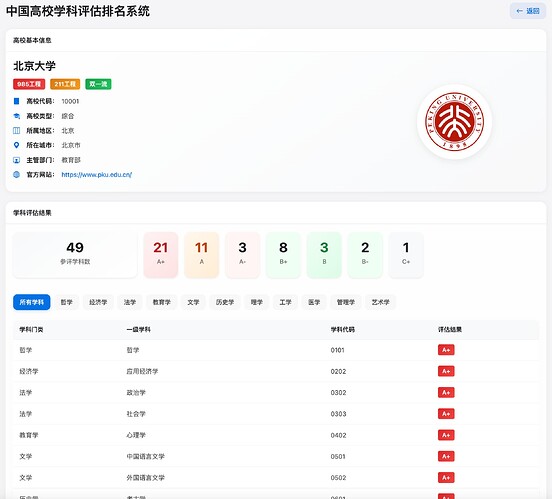Click discipline code 0501
The image size is (552, 499).
pyautogui.click(x=338, y=456)
